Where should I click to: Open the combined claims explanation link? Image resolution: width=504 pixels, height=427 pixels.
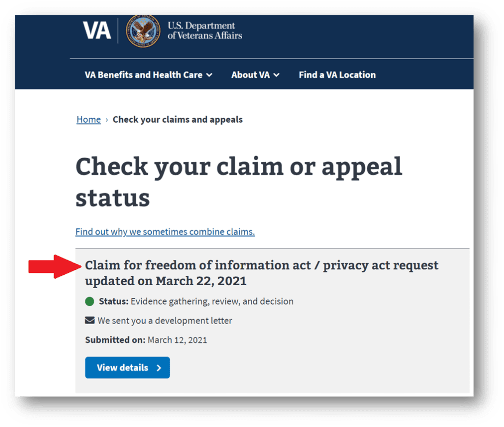(x=165, y=231)
